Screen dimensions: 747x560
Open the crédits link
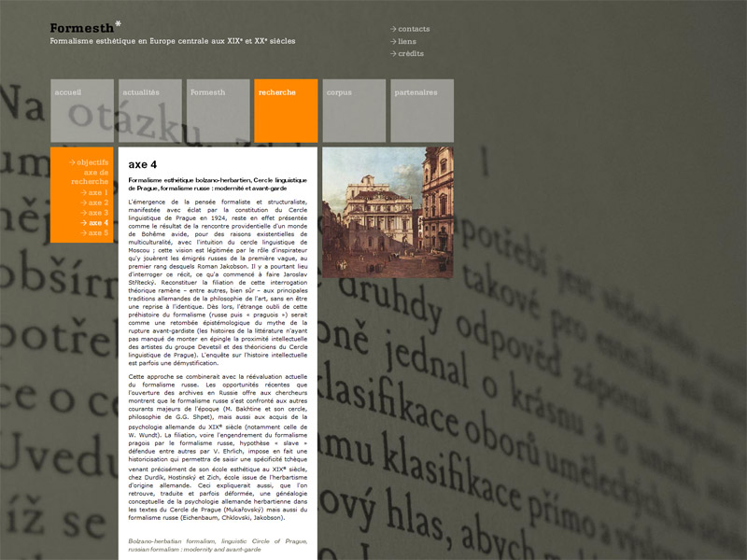pos(407,54)
